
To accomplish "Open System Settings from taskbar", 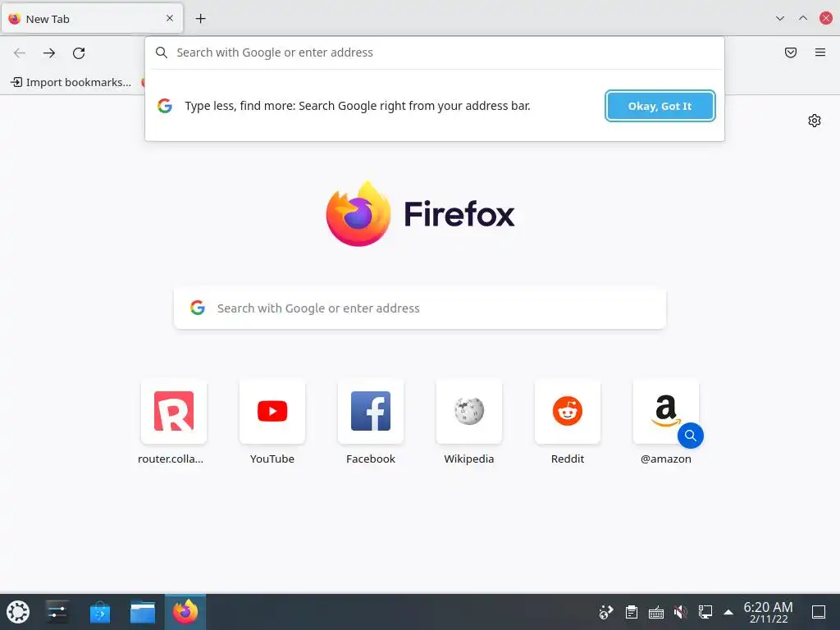I will coord(57,612).
